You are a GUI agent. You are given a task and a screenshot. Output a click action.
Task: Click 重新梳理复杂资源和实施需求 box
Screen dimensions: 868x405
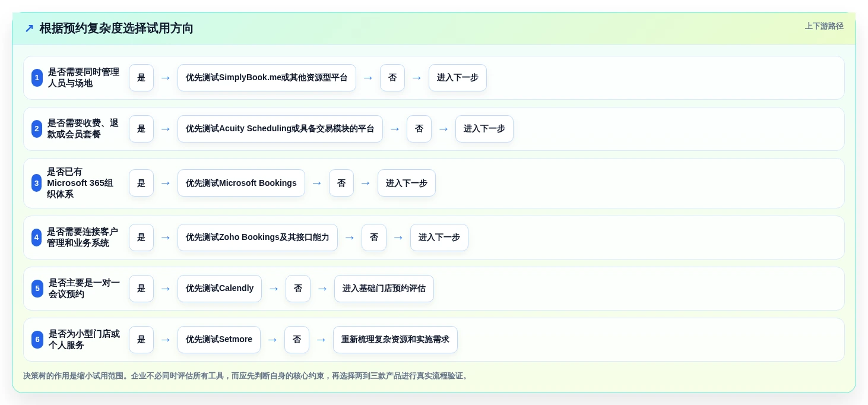[x=395, y=340]
